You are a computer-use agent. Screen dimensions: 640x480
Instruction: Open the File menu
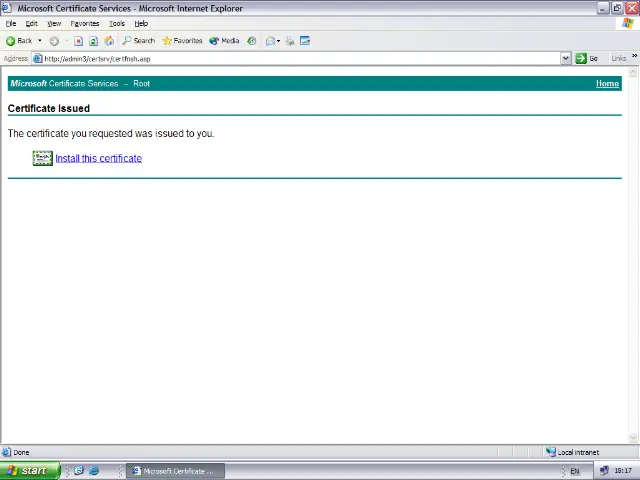click(x=11, y=24)
